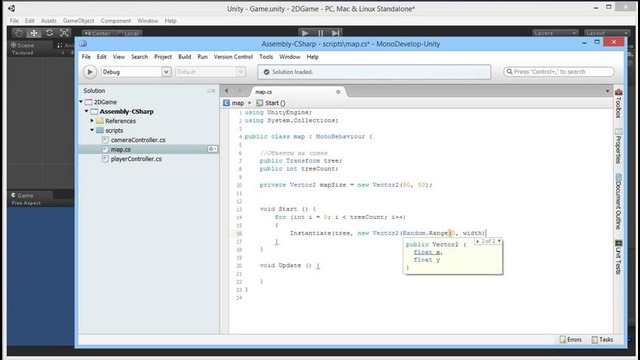
Task: Switch to the map.cs editor tab
Action: coord(264,92)
